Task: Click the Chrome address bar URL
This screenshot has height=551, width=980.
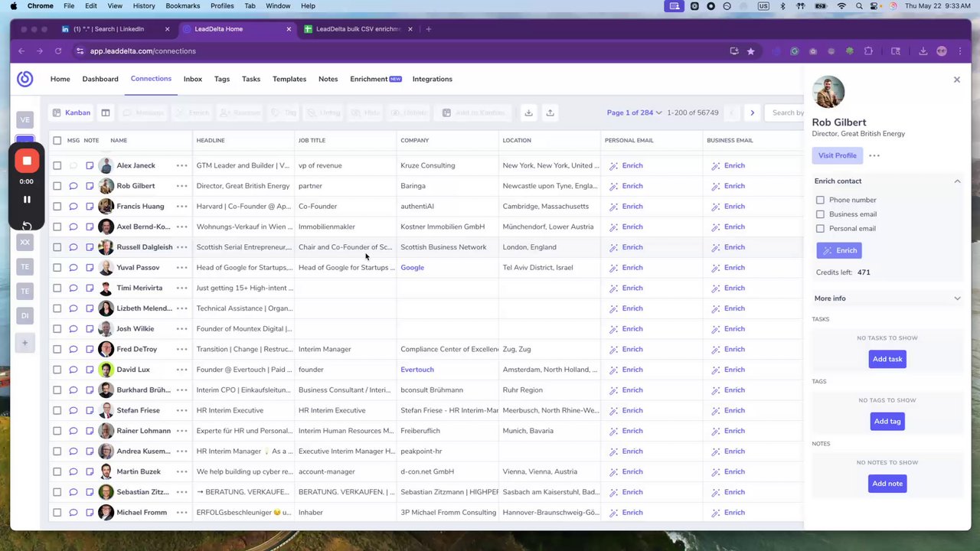Action: click(x=143, y=51)
